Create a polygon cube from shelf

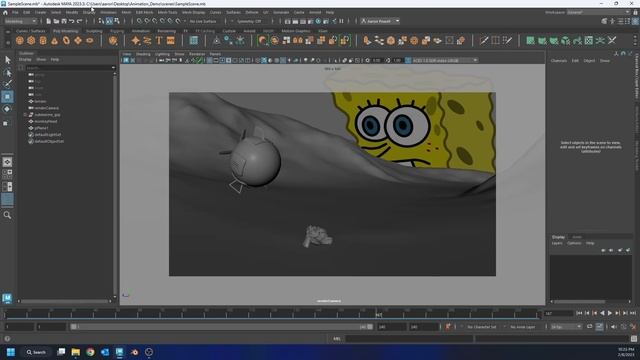[31, 40]
